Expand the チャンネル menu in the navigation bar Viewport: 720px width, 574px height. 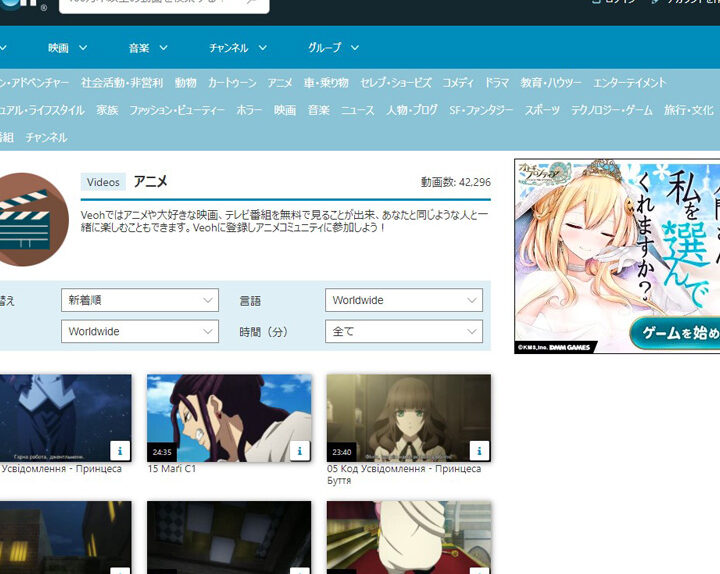point(238,48)
